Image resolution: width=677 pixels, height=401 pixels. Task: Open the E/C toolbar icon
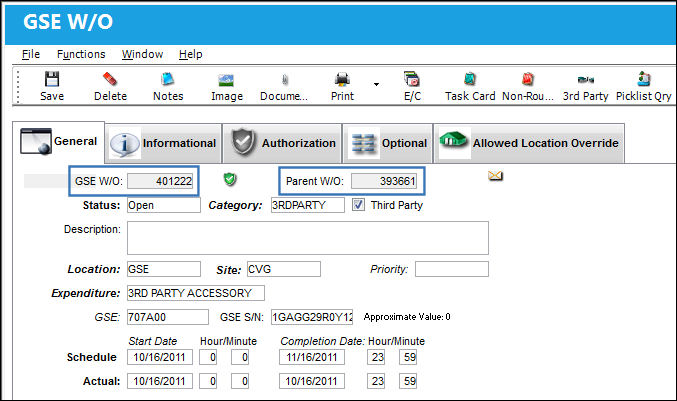tap(412, 79)
